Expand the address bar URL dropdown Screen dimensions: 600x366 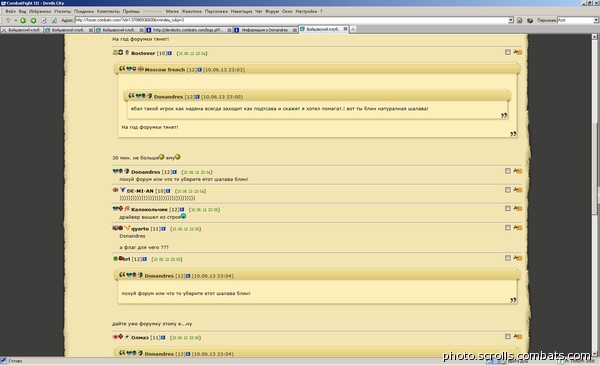click(511, 20)
